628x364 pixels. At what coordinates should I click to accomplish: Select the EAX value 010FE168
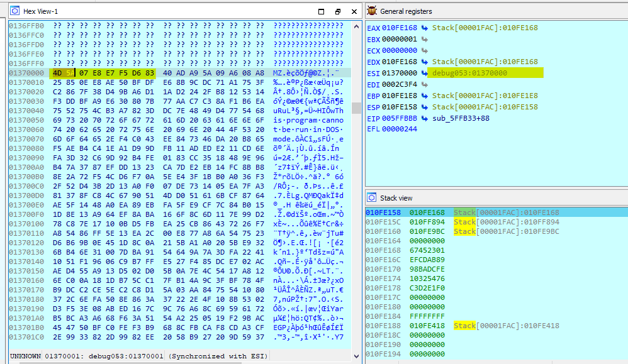click(x=400, y=28)
